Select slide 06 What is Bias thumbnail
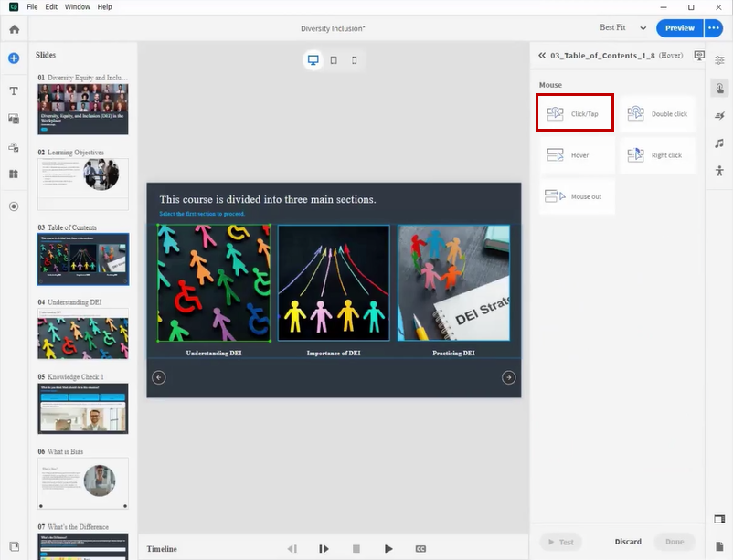This screenshot has height=560, width=733. [x=83, y=483]
